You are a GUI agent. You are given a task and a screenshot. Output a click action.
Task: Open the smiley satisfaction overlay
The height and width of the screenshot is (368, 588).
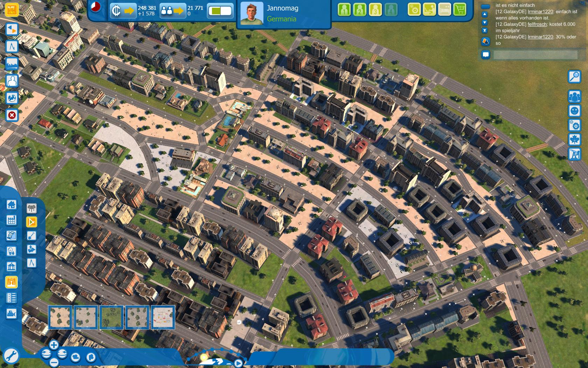pyautogui.click(x=574, y=111)
